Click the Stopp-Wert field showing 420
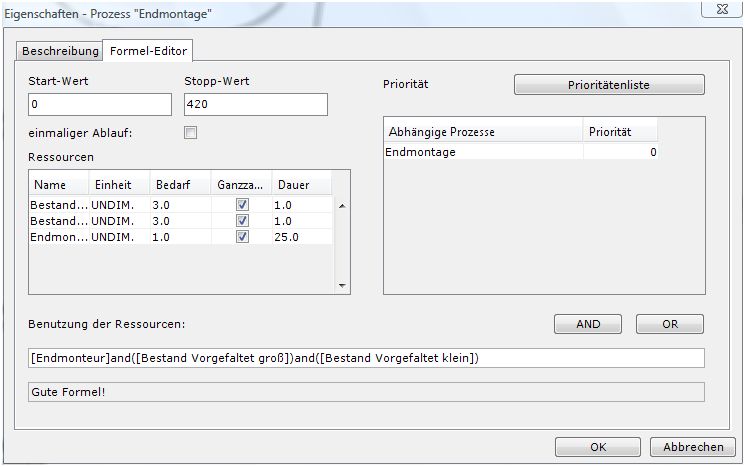The image size is (745, 467). pos(256,105)
